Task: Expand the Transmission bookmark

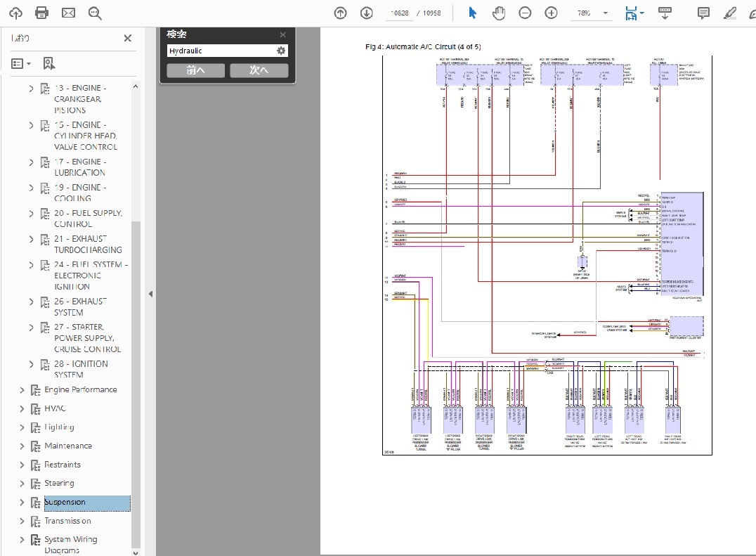Action: click(22, 521)
